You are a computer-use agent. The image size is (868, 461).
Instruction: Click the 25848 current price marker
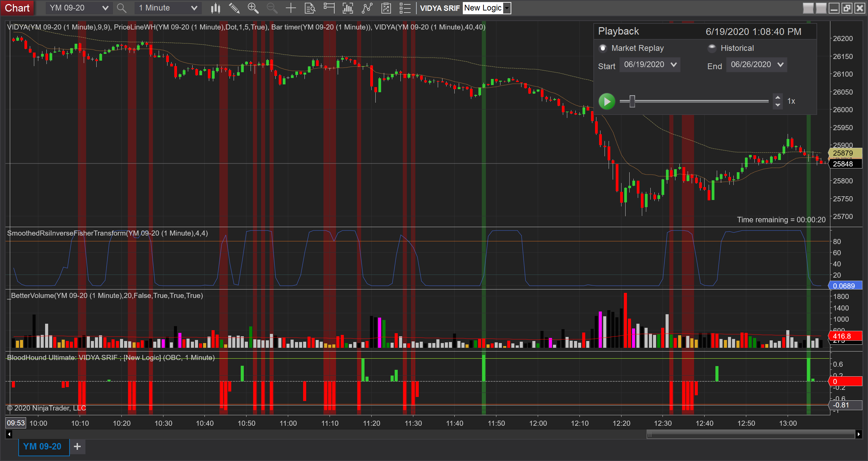845,164
